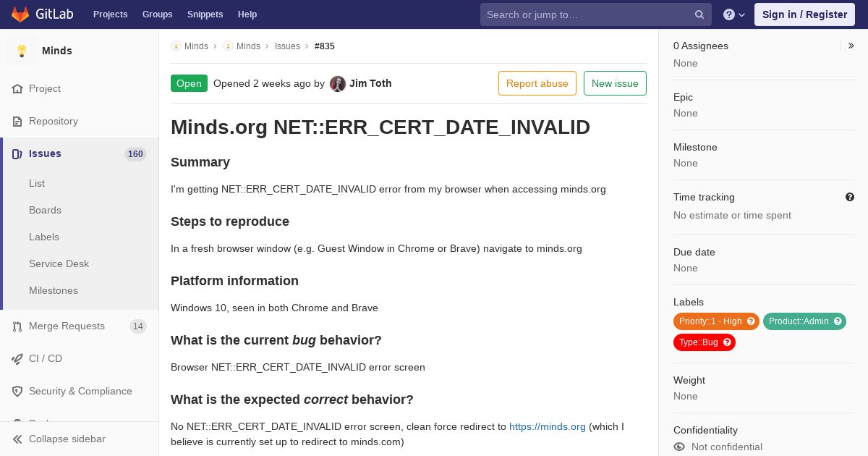Open Service Desk under Issues
The image size is (868, 456).
click(x=59, y=264)
